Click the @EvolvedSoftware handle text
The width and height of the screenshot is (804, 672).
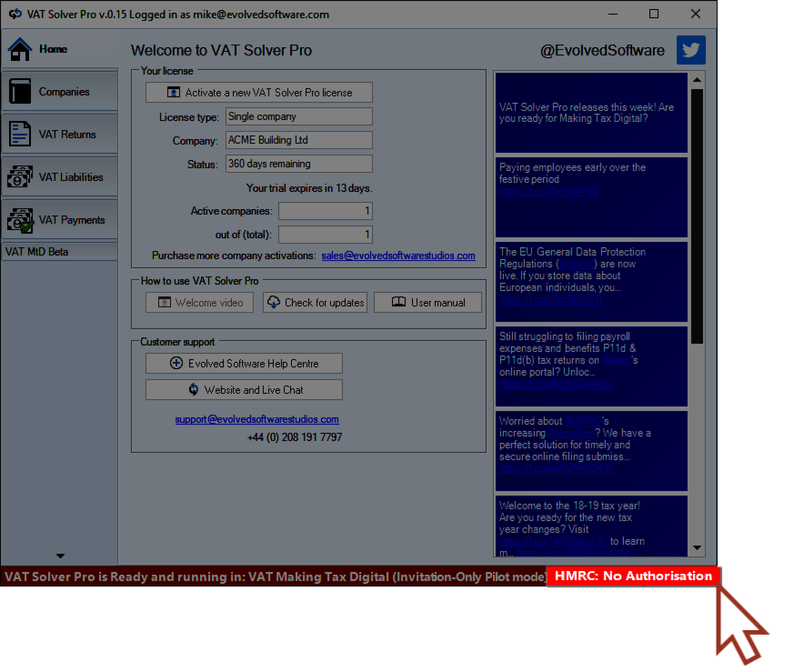tap(602, 50)
